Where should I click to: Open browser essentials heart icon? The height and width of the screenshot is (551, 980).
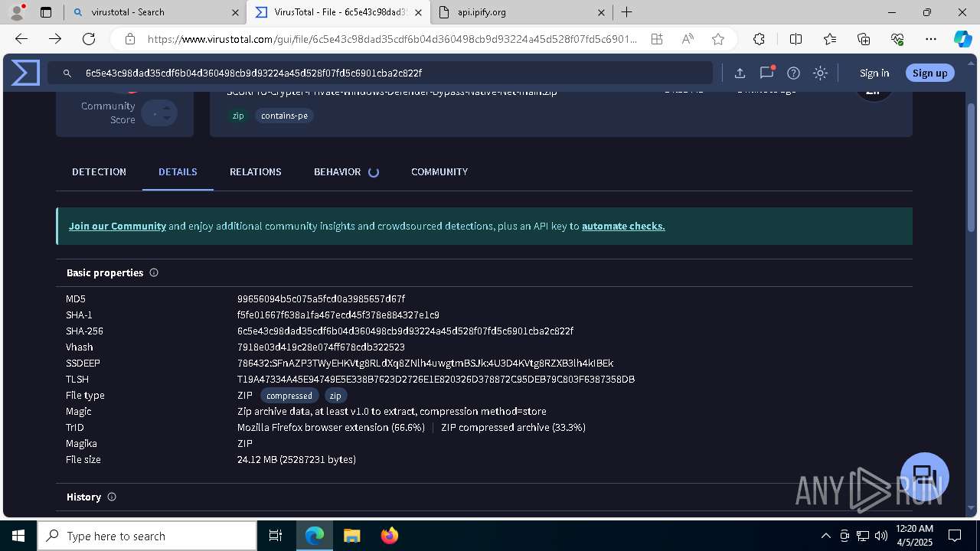(897, 39)
